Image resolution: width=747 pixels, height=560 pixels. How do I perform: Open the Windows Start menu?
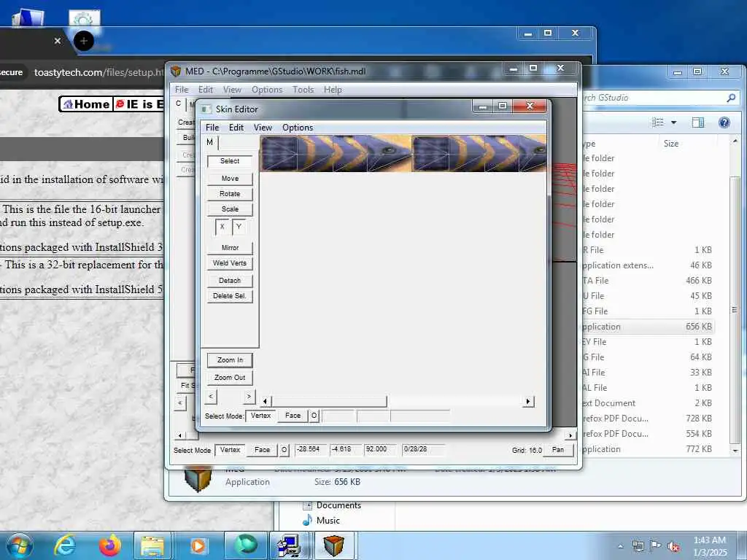click(x=19, y=545)
